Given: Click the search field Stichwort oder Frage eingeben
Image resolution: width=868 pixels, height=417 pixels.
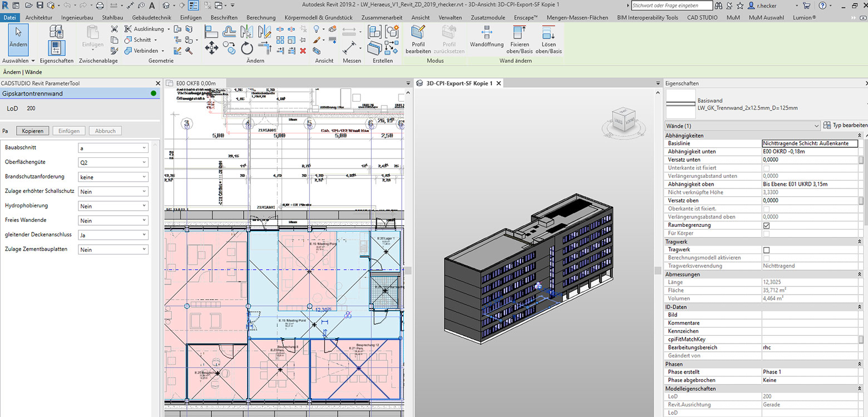Looking at the screenshot, I should (x=672, y=6).
